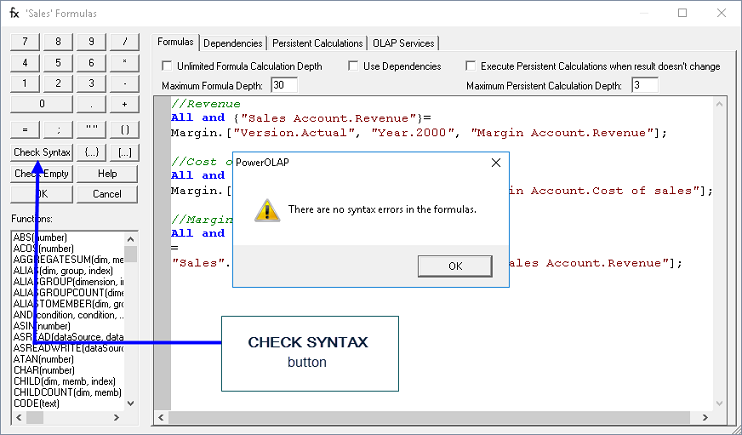Insert an equals sign with the = key

(x=25, y=129)
